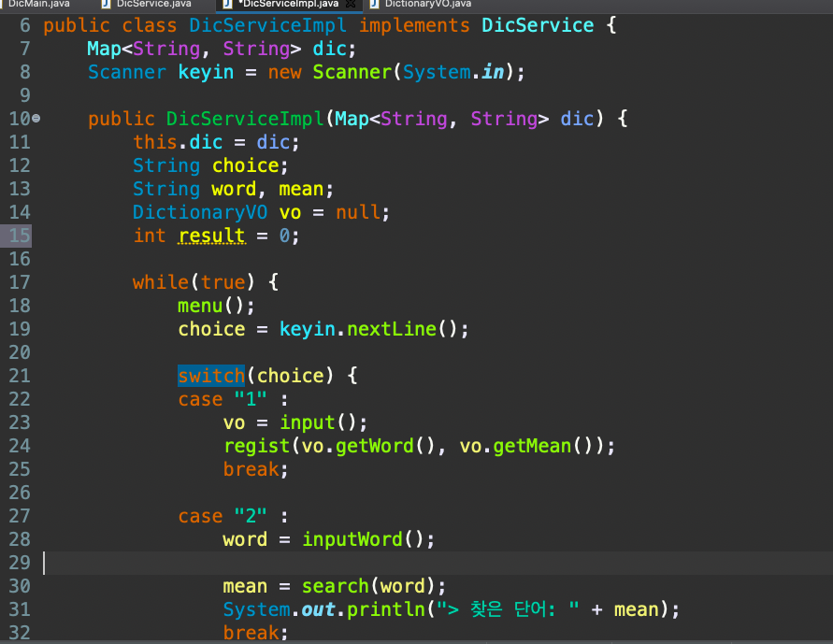Click the Java file icon on DicService.java tab

point(107,4)
